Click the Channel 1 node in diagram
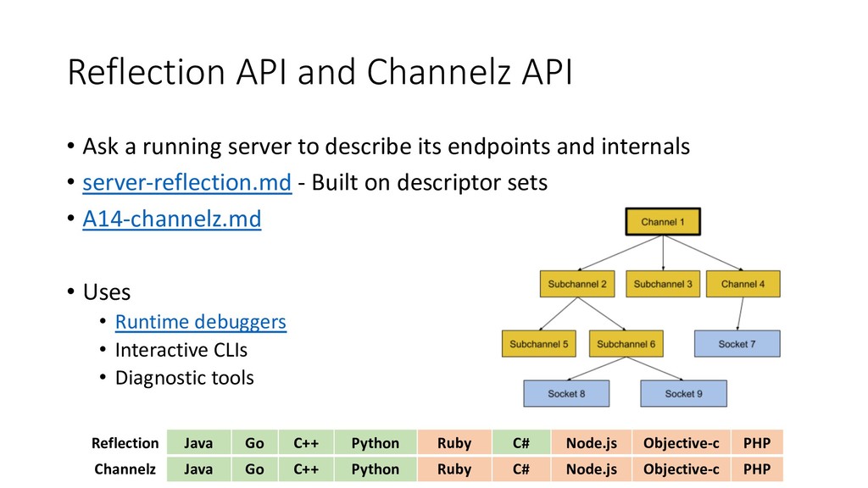This screenshot has width=868, height=488. coord(663,222)
